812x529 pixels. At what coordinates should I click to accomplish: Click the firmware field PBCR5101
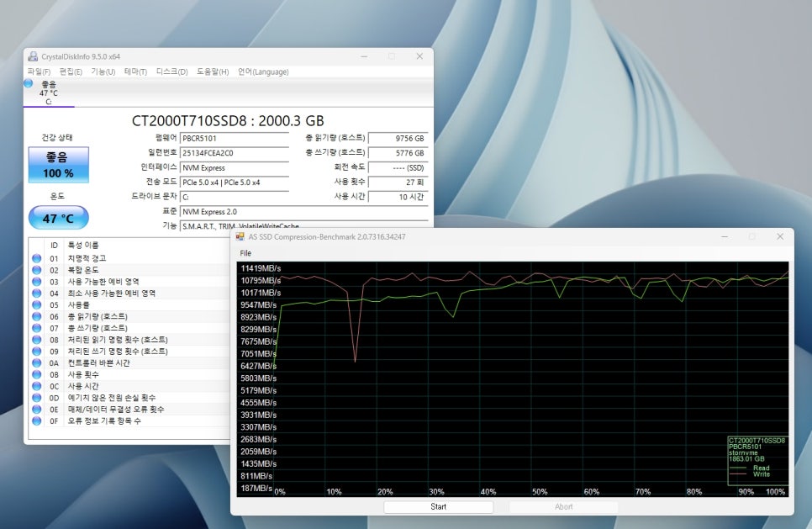[x=234, y=138]
